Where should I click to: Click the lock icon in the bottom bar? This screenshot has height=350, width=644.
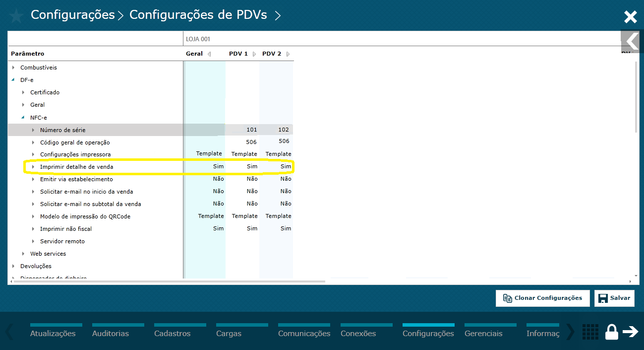click(612, 332)
